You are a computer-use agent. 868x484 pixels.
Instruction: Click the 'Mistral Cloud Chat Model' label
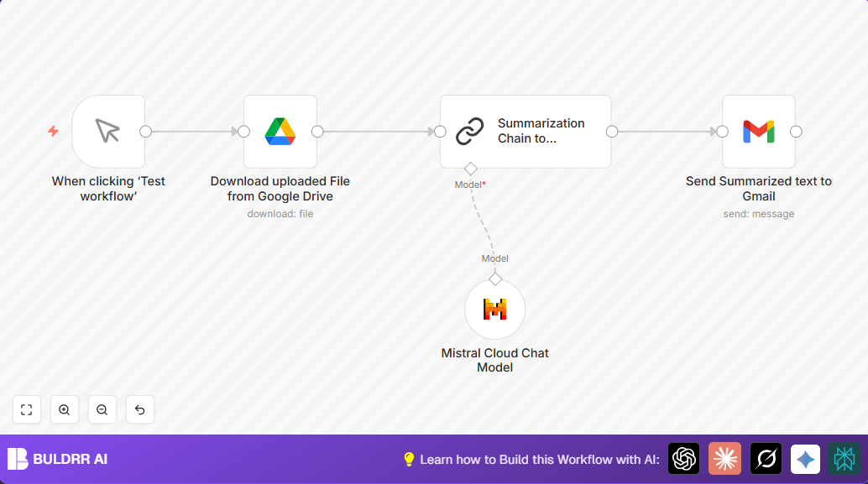[495, 360]
